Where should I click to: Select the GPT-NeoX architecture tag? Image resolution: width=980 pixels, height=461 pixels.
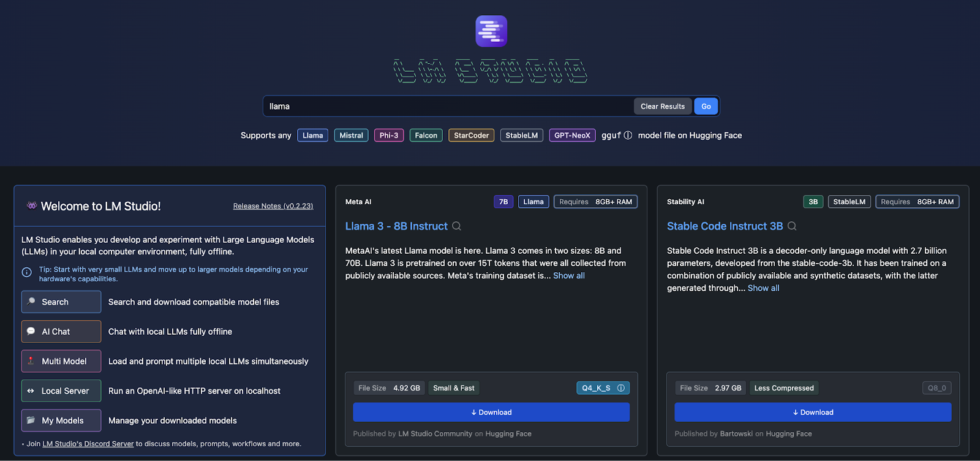(572, 135)
